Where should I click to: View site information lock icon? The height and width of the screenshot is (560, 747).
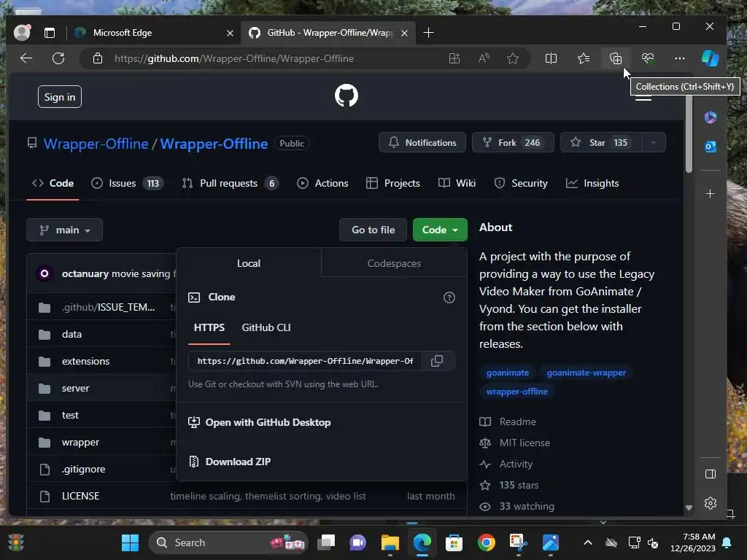click(x=98, y=58)
